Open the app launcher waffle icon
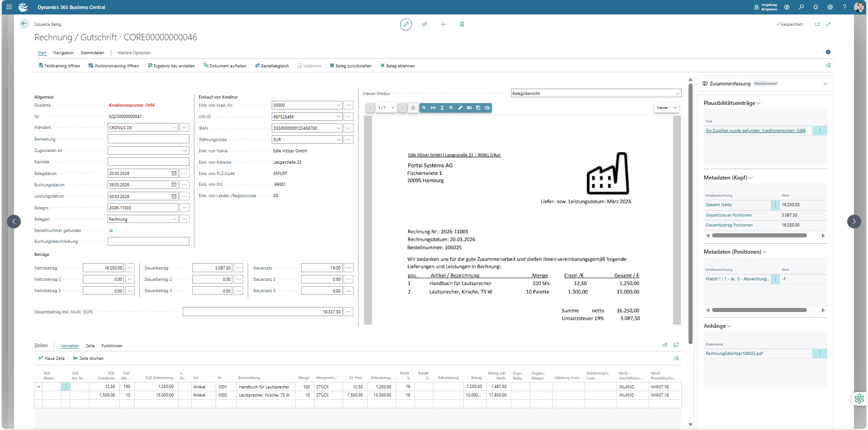 coord(9,7)
